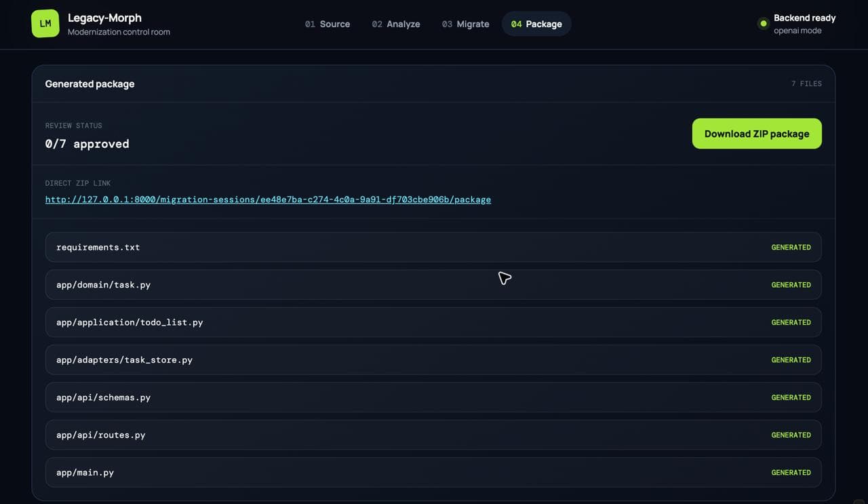Click the 0/7 approved status text
Viewport: 868px width, 504px height.
(x=87, y=144)
